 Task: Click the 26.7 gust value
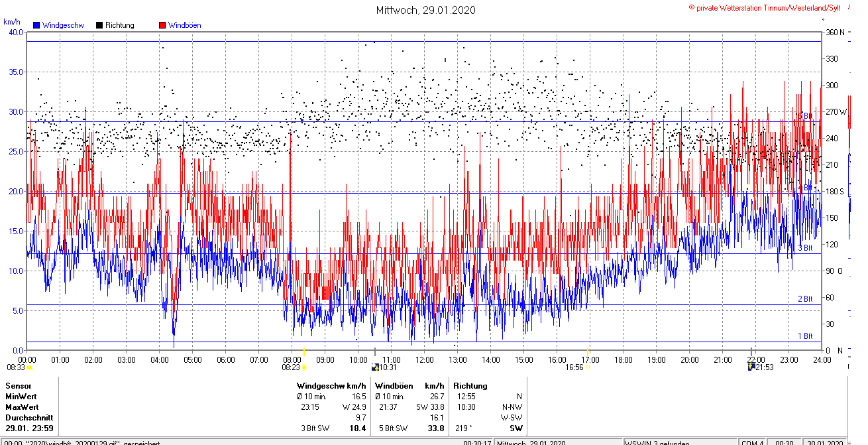coord(436,396)
